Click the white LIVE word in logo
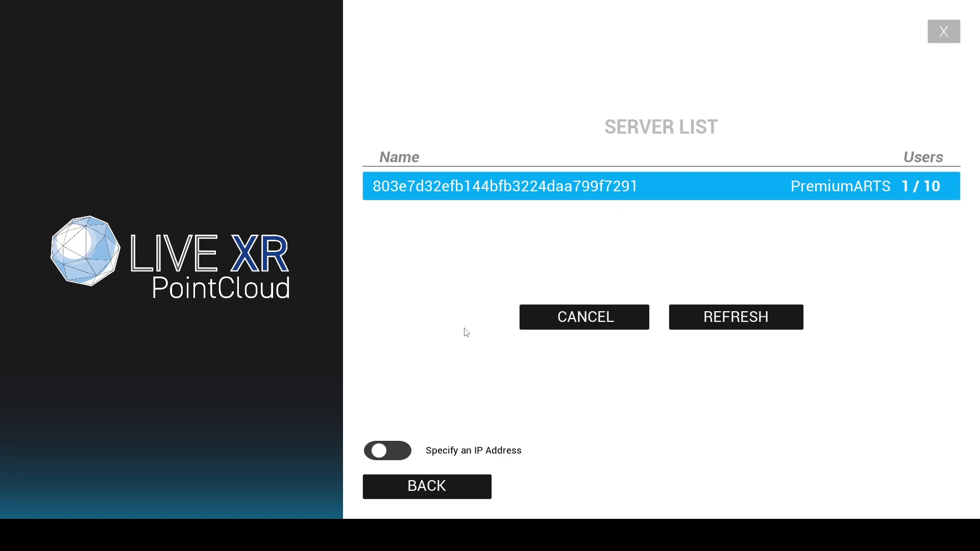The width and height of the screenshot is (980, 551). click(174, 253)
